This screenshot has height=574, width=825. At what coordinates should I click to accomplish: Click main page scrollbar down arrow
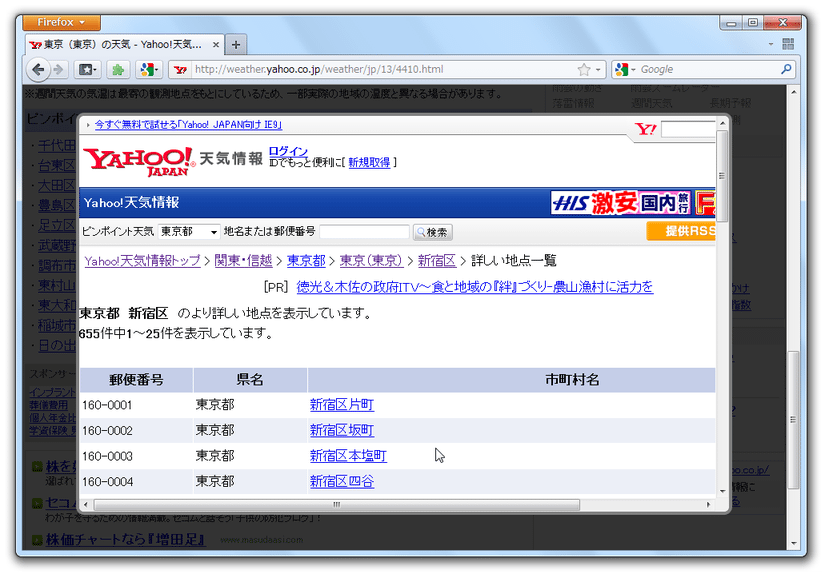pyautogui.click(x=793, y=542)
